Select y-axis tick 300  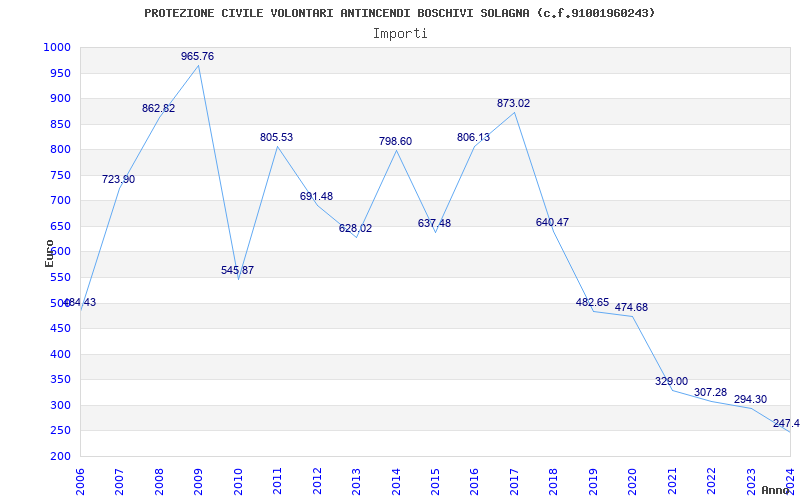tap(60, 405)
